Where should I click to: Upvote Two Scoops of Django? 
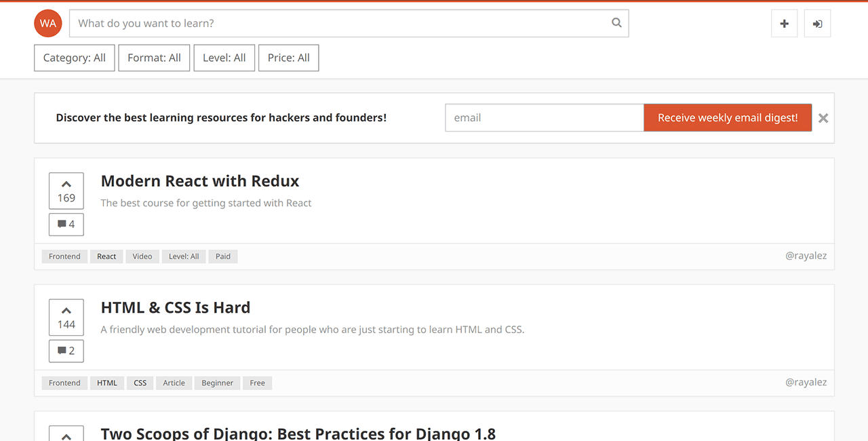[x=66, y=434]
